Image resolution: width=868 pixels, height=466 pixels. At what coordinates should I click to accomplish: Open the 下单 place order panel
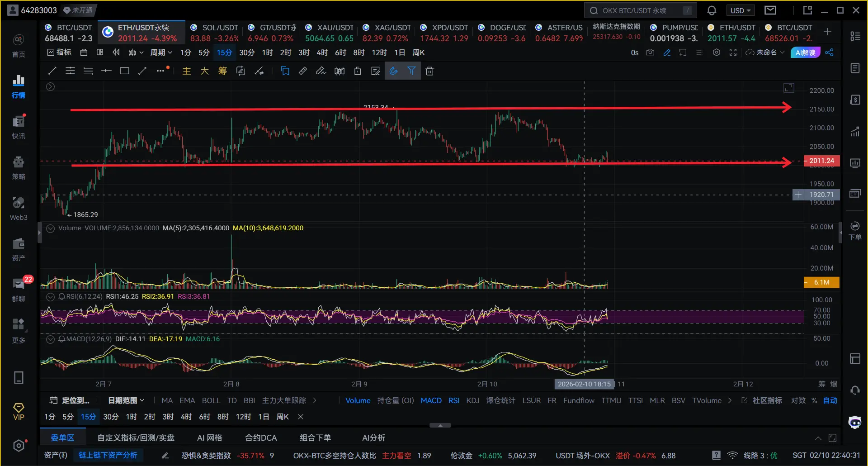coord(855,231)
